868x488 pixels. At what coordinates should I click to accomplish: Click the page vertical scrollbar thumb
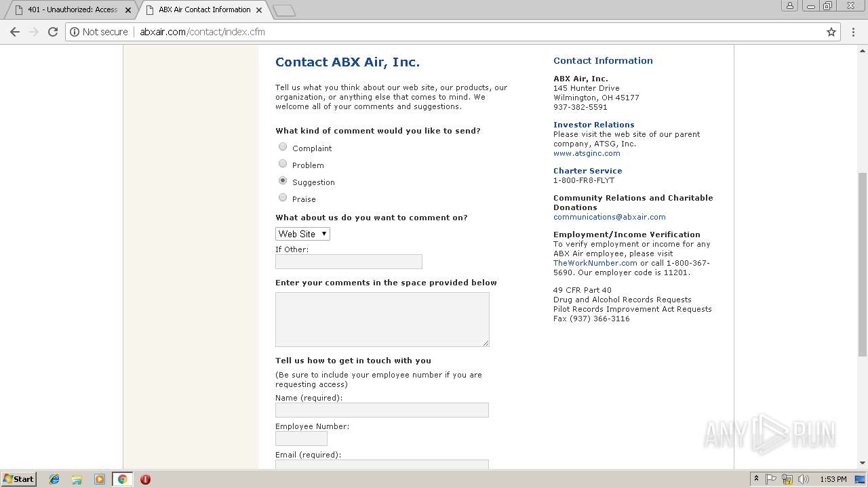[x=862, y=264]
